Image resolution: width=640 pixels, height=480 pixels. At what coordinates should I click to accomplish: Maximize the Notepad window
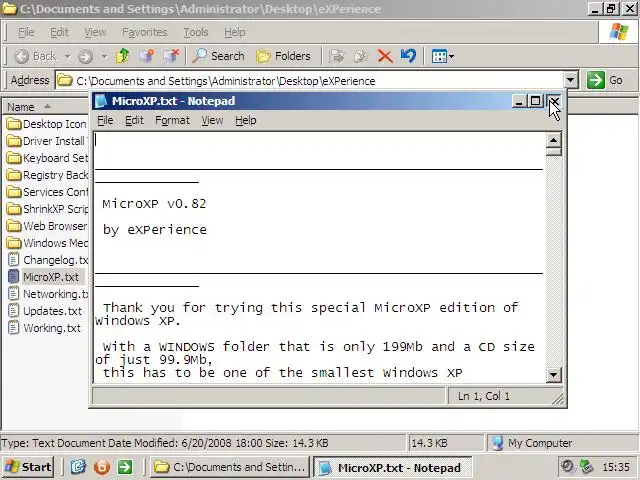[536, 101]
